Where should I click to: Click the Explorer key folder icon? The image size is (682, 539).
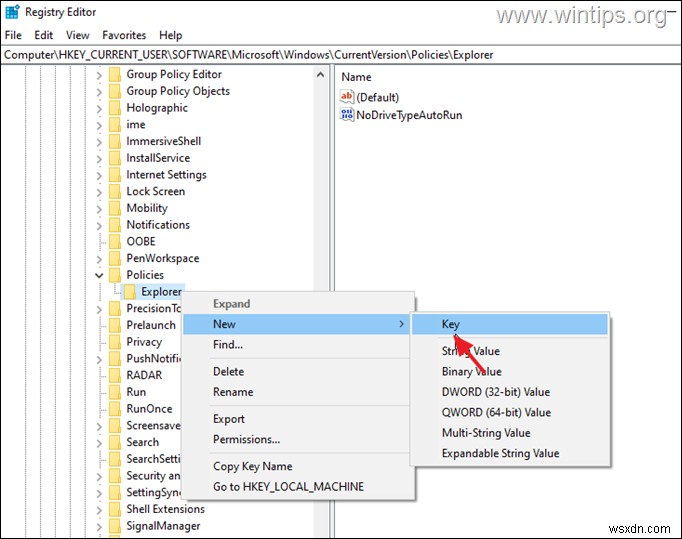click(x=130, y=292)
